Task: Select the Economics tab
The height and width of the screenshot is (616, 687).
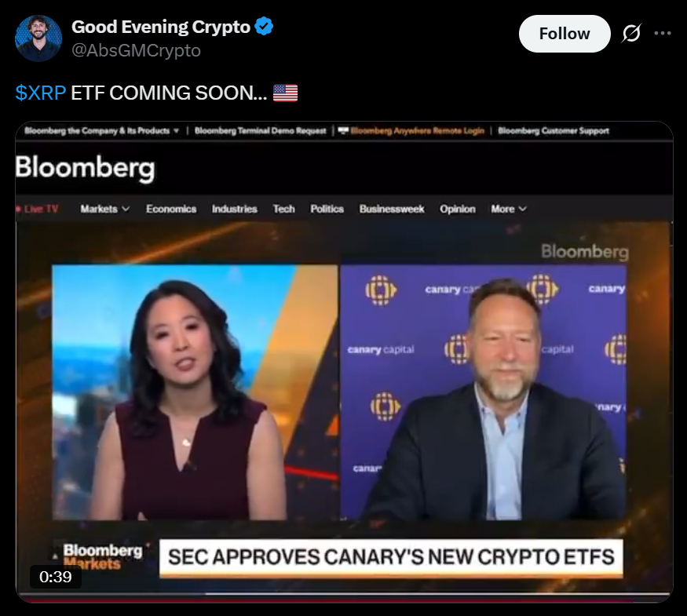Action: 171,209
